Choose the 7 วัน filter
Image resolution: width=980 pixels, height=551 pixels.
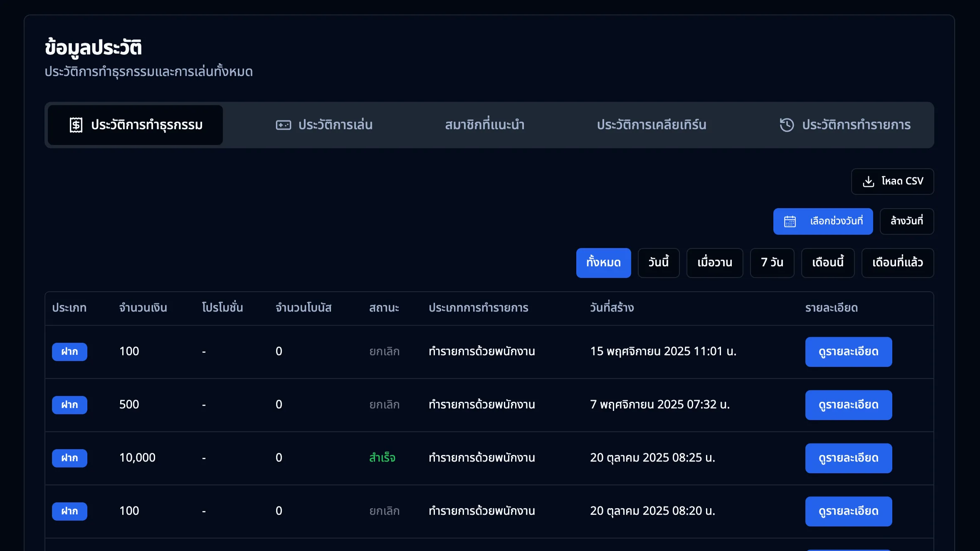(772, 263)
